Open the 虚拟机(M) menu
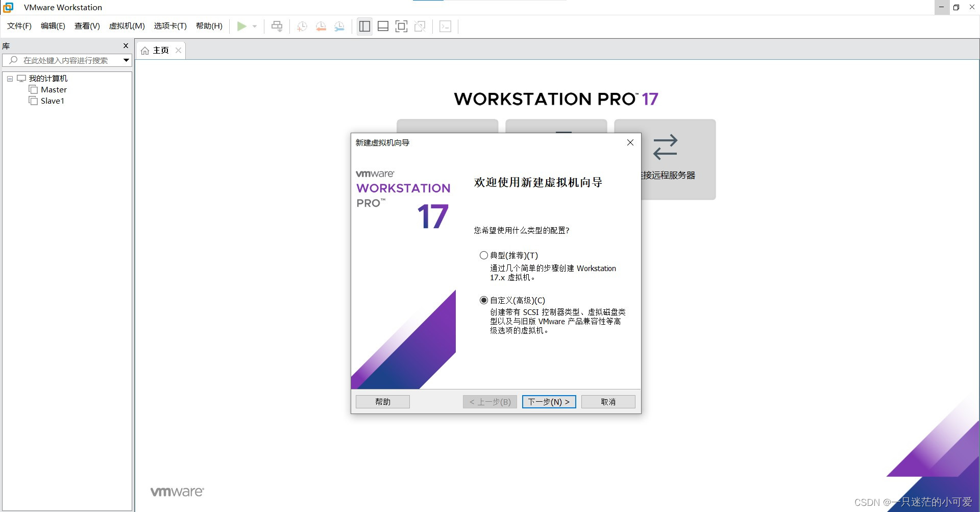This screenshot has width=980, height=512. click(127, 26)
